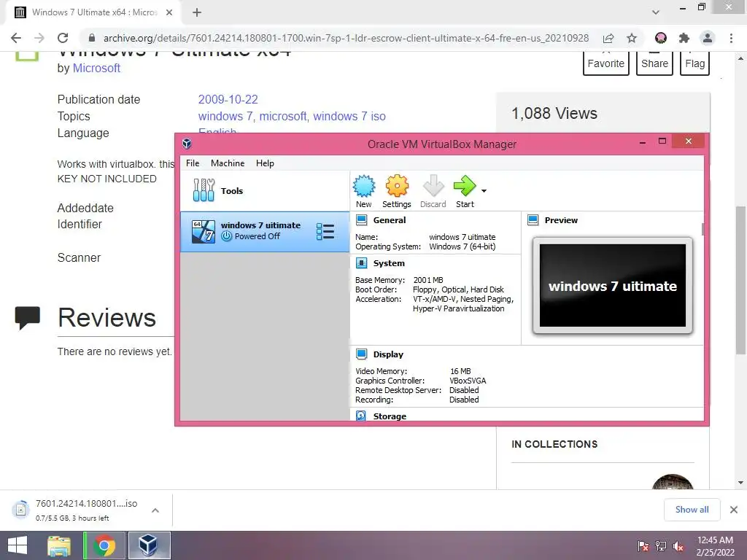Open a new Chrome tab
The height and width of the screenshot is (560, 747).
click(197, 12)
